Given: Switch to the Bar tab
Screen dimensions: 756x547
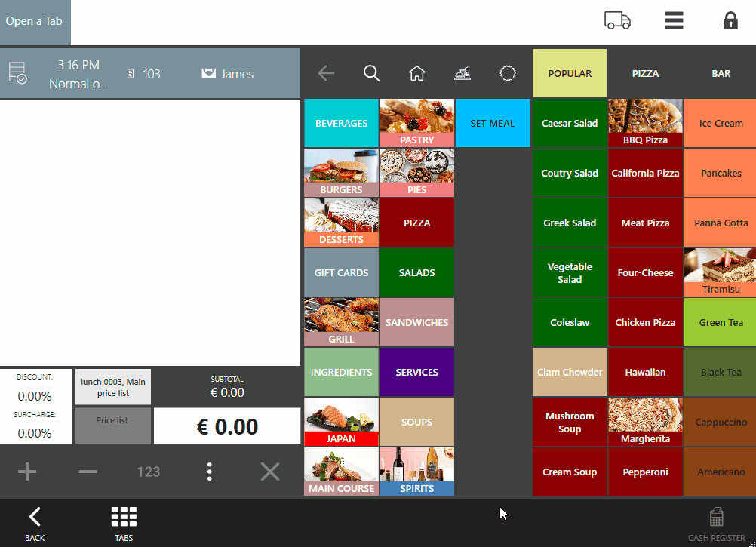Looking at the screenshot, I should pos(721,74).
